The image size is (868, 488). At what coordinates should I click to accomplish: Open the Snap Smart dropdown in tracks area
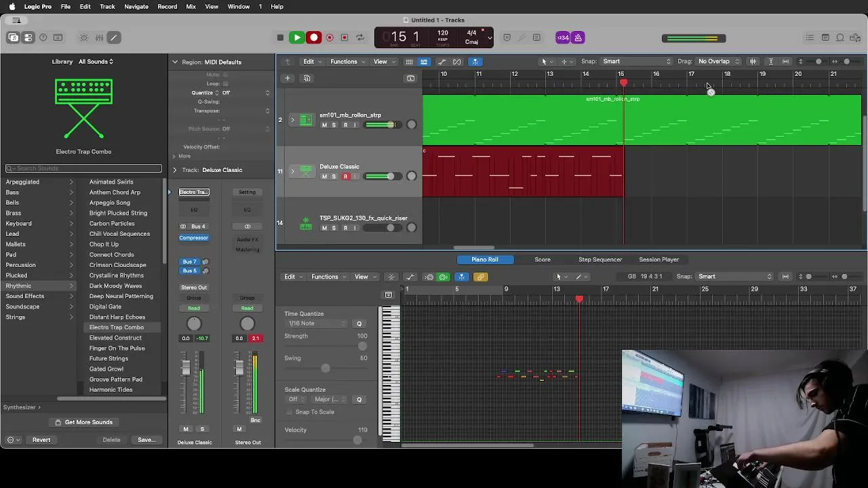point(636,62)
